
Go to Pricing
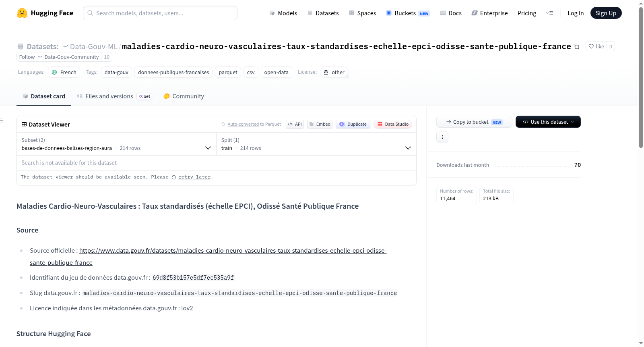(x=527, y=13)
